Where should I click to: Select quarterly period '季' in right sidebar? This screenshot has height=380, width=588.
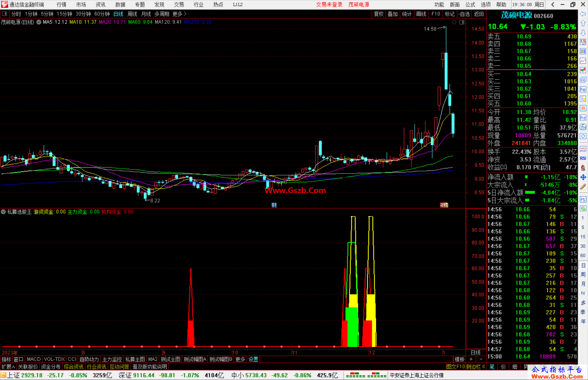(x=583, y=312)
